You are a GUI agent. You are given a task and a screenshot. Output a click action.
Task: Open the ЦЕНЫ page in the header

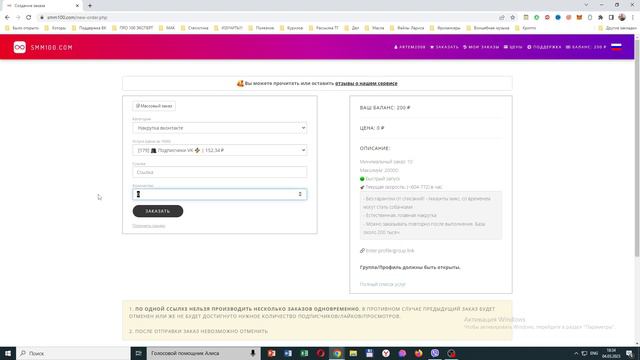tap(513, 47)
